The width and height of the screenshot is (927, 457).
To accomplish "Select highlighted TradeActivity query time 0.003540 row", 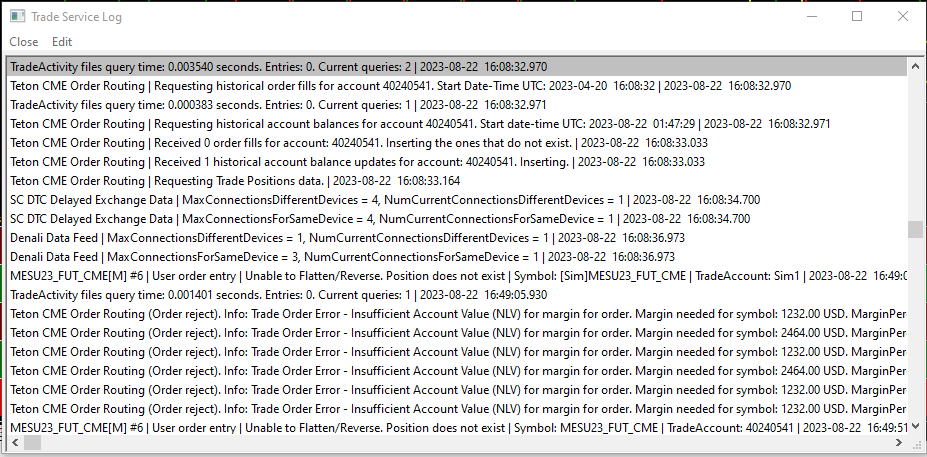I will (456, 67).
